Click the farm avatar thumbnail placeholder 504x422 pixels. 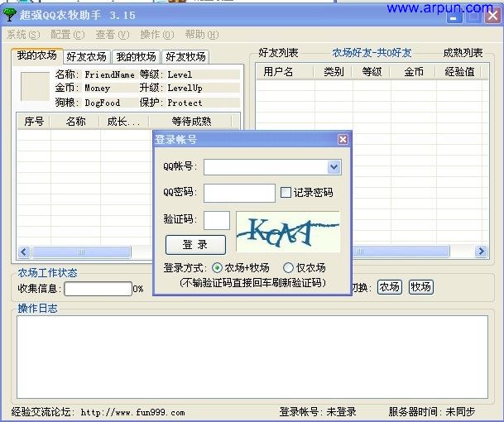34,87
